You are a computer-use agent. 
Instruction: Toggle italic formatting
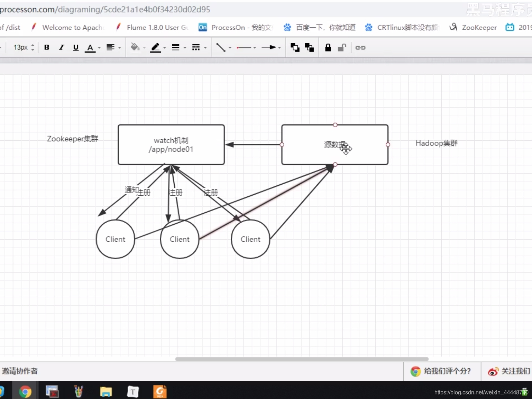61,47
